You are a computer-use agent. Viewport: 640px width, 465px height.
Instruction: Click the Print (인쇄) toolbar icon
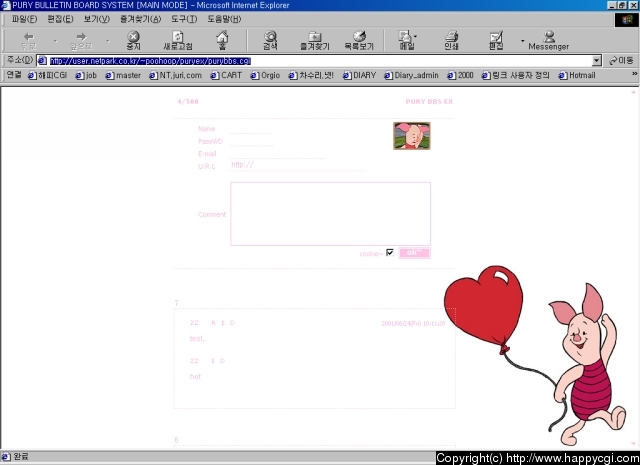(451, 40)
